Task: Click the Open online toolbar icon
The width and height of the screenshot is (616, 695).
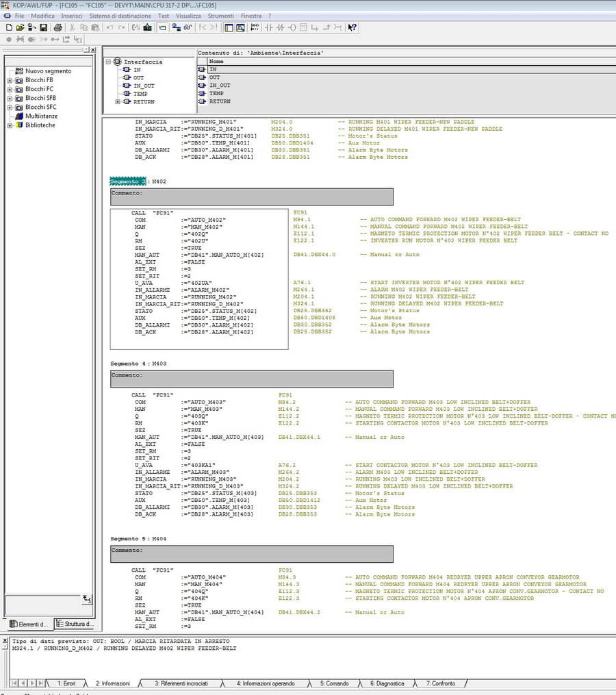Action: [31, 27]
